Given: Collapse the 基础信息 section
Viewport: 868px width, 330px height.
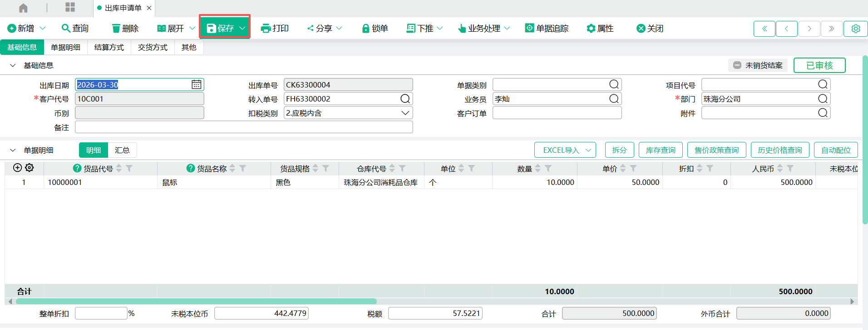Looking at the screenshot, I should tap(13, 65).
